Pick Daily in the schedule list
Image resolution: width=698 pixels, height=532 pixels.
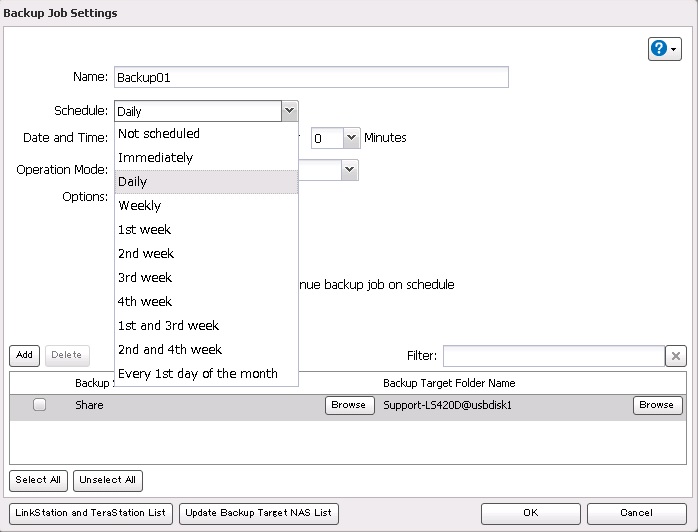(206, 182)
